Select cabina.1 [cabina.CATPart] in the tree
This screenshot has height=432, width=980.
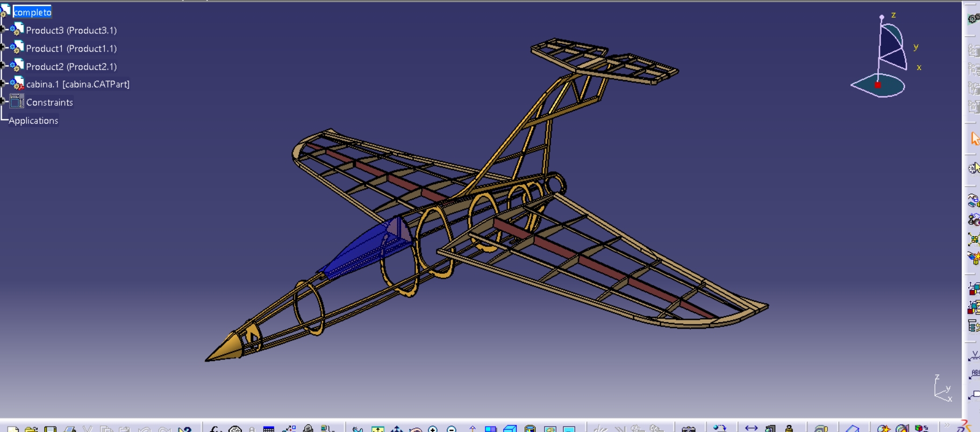(x=77, y=84)
